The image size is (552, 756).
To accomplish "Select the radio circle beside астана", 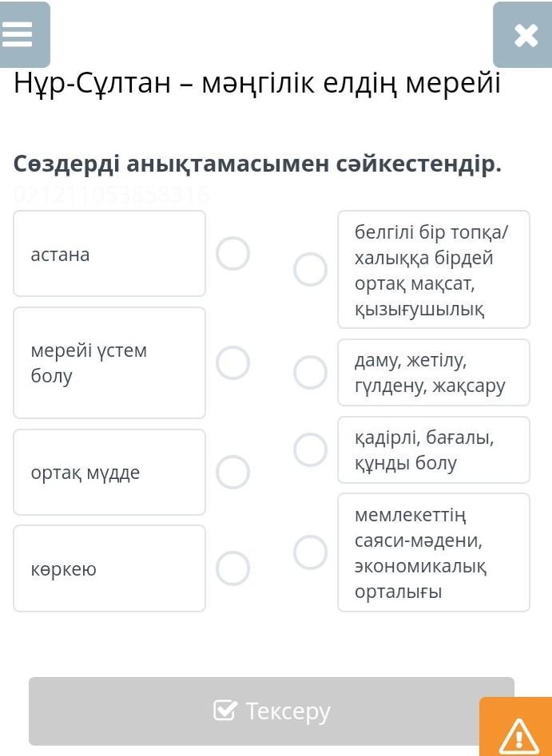I will tap(232, 254).
